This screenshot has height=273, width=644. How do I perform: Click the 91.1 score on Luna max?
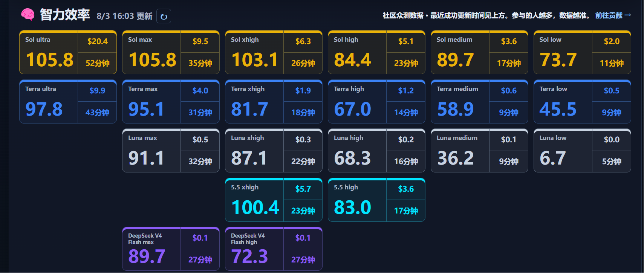click(x=146, y=158)
